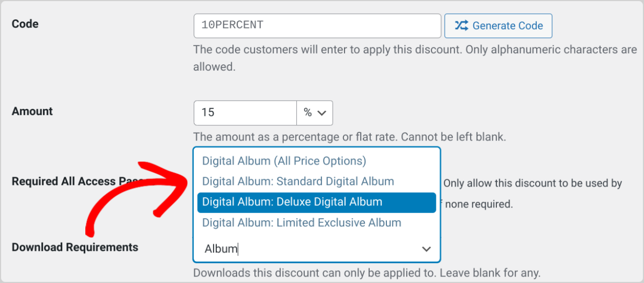Pick Digital Album: Limited Exclusive Album
Viewport: 644px width, 283px height.
(x=302, y=222)
